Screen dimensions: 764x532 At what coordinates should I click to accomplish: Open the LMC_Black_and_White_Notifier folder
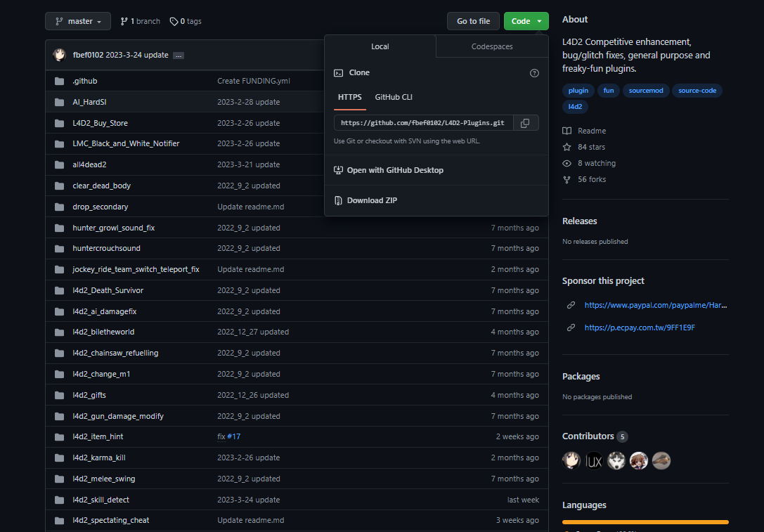pos(126,144)
